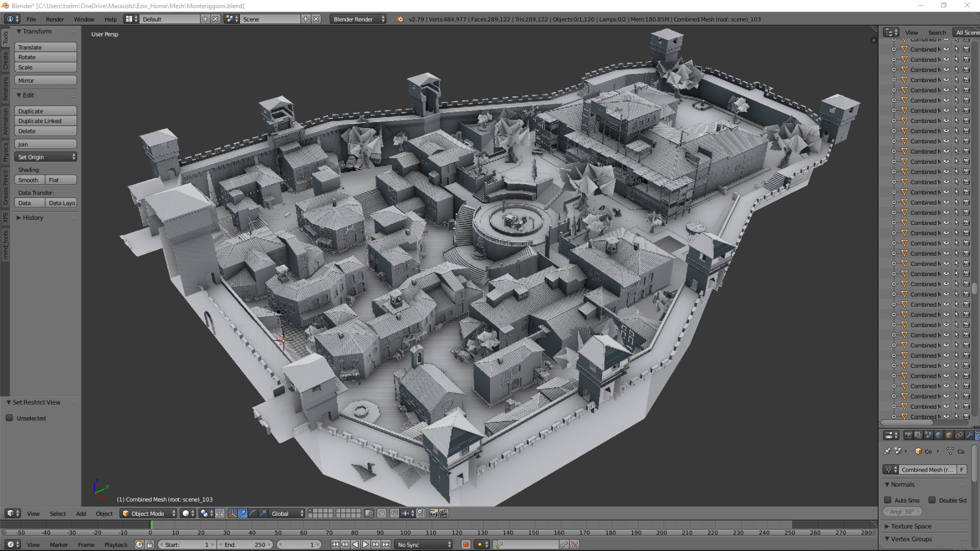Toggle the auto keyframe record button
The width and height of the screenshot is (980, 551).
click(x=466, y=544)
